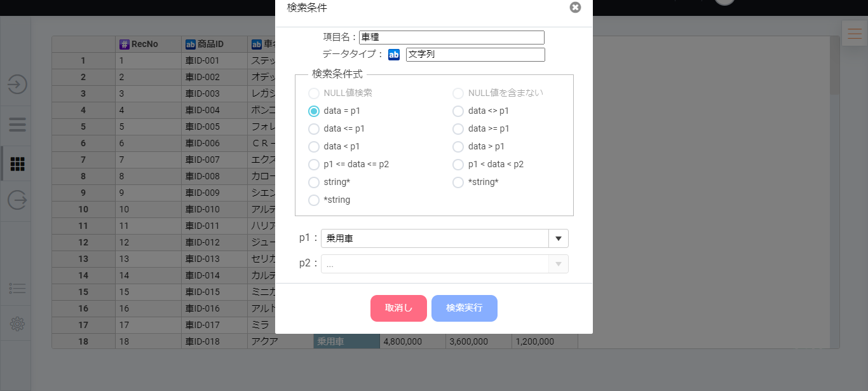Click the 取消し cancel button

pos(398,308)
